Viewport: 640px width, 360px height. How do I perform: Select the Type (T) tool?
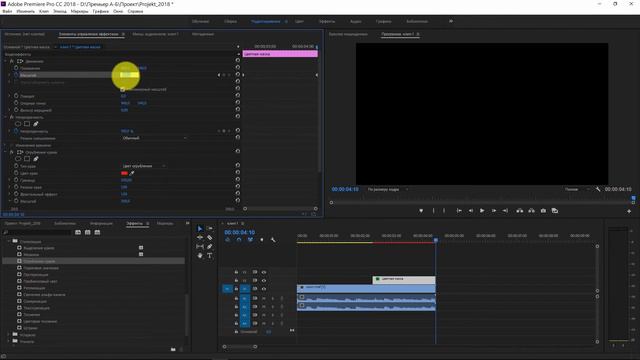[210, 256]
